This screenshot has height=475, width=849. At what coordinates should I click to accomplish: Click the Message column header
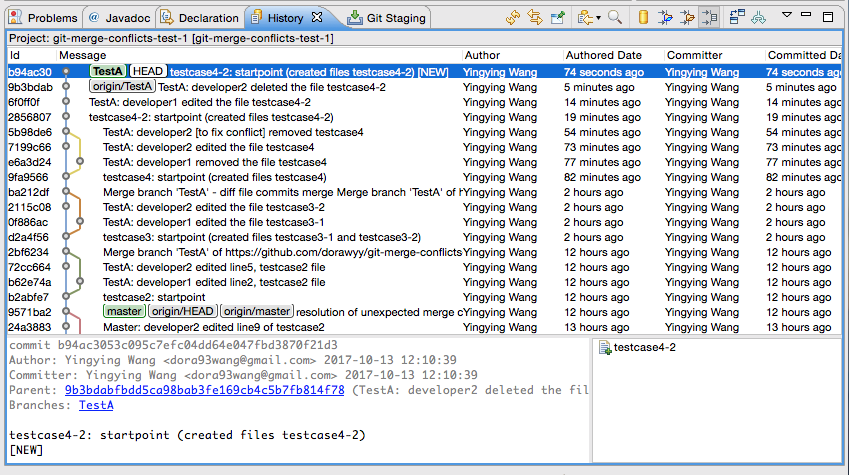[x=259, y=55]
